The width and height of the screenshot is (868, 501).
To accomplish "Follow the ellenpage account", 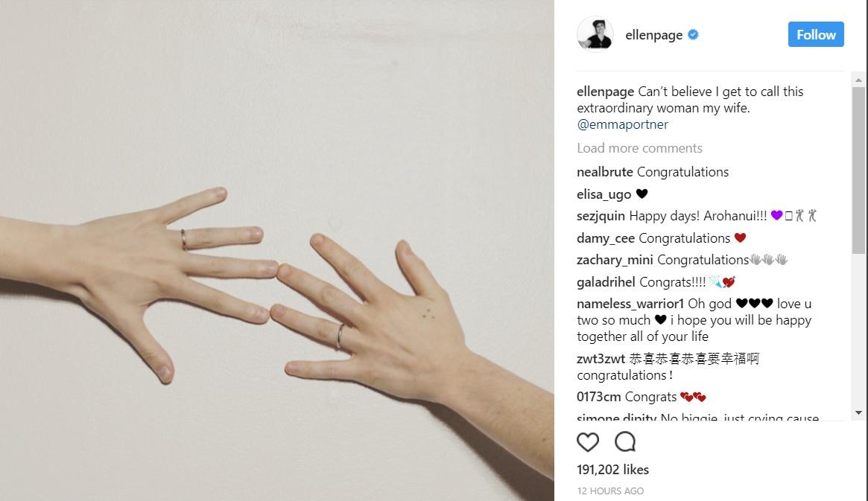I will 816,34.
